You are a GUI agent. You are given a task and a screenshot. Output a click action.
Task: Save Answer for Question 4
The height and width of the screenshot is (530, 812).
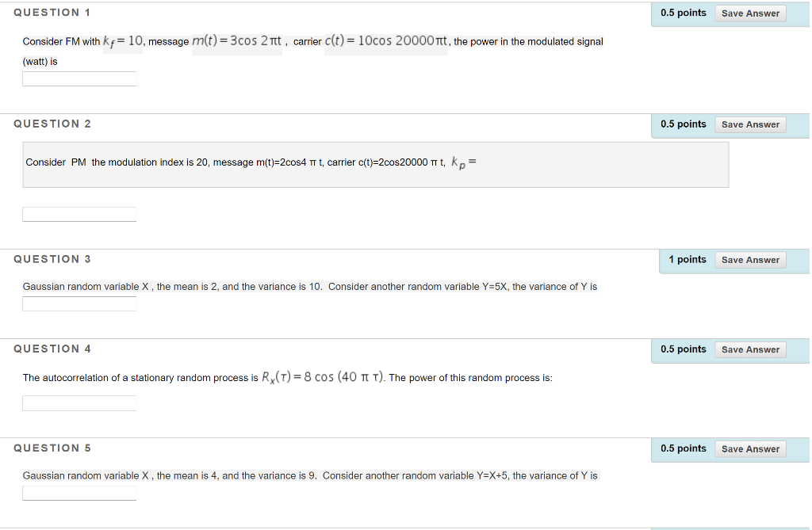click(x=750, y=350)
